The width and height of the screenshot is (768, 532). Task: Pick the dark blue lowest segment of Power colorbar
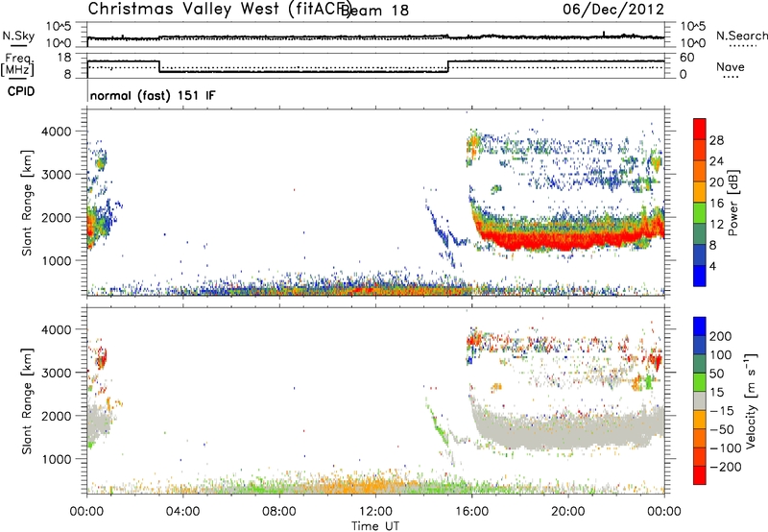pos(700,276)
